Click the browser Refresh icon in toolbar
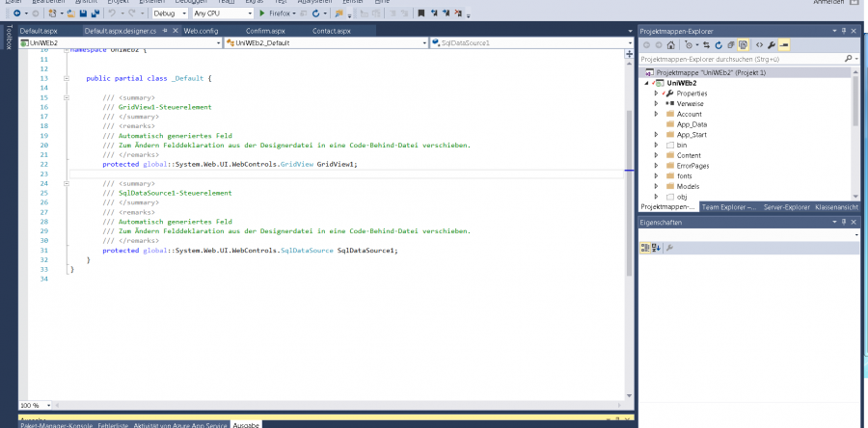The image size is (868, 428). [316, 13]
